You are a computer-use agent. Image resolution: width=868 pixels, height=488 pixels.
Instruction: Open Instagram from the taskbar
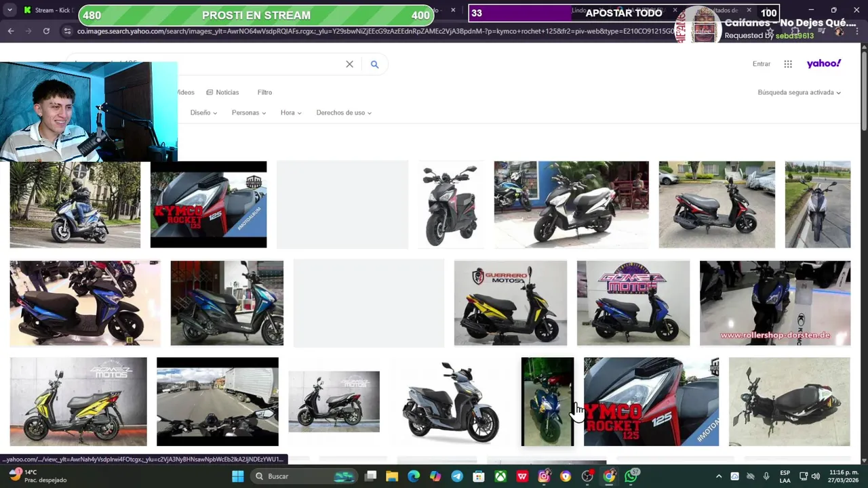click(544, 476)
